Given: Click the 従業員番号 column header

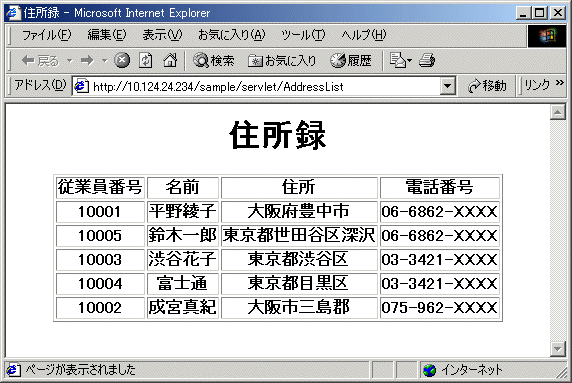Looking at the screenshot, I should (x=100, y=187).
